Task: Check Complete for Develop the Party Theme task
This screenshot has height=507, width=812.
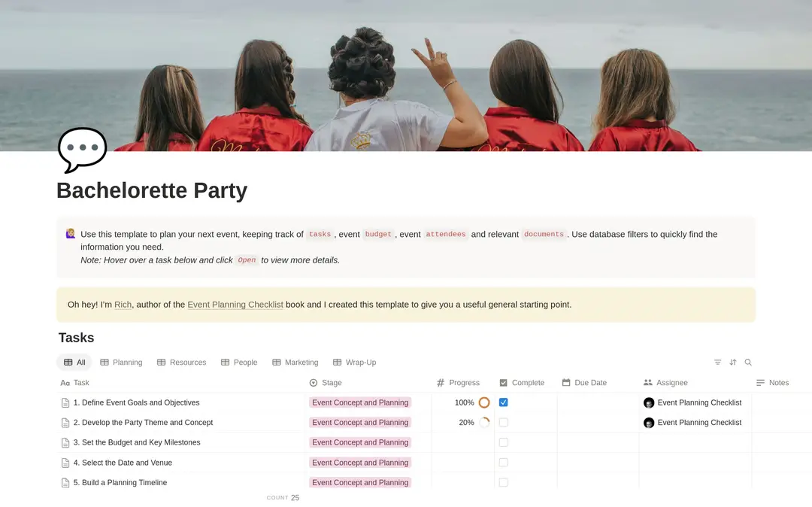Action: (503, 423)
